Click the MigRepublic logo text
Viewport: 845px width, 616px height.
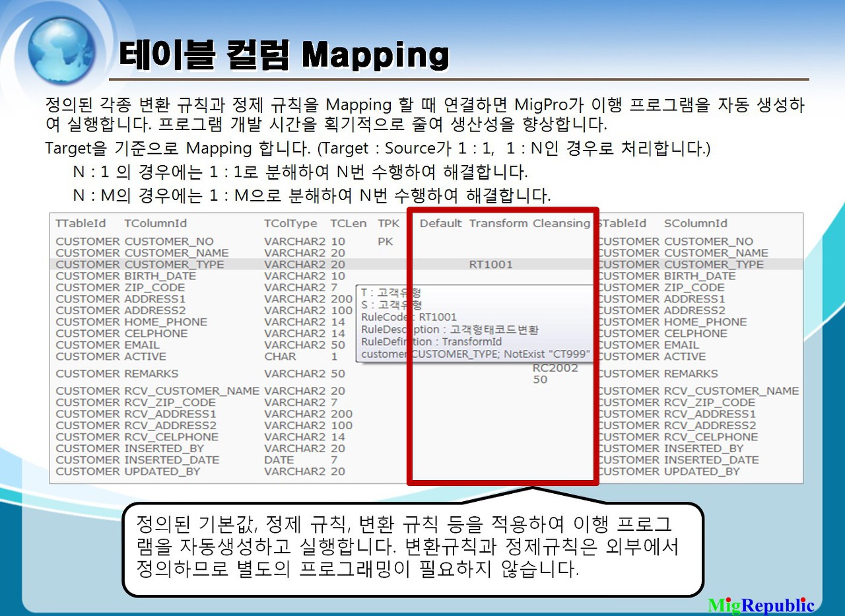tap(761, 605)
